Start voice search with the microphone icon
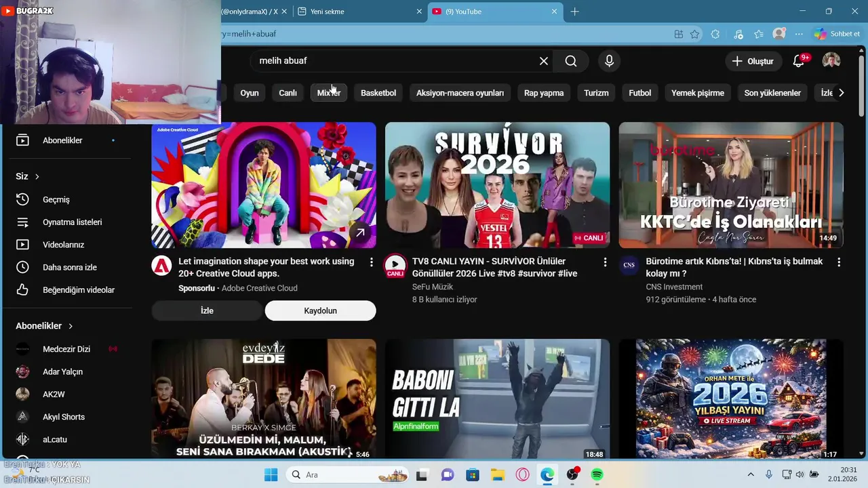868x488 pixels. (x=609, y=61)
